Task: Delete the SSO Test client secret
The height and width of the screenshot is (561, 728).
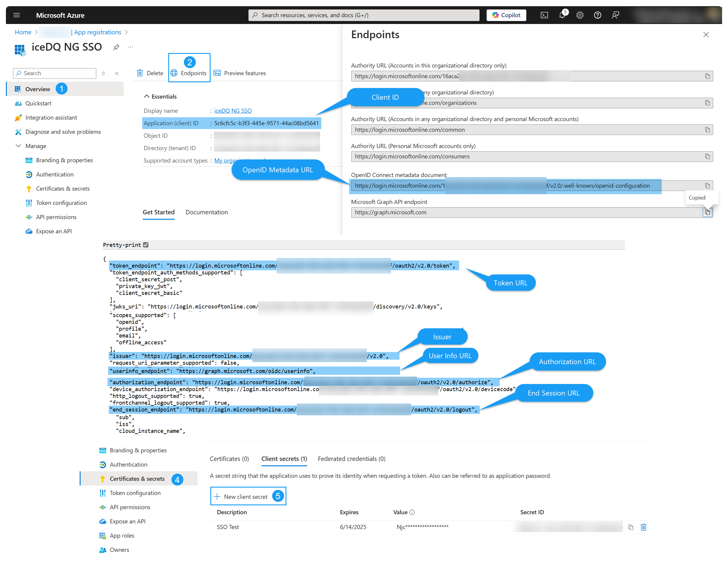Action: [x=644, y=527]
